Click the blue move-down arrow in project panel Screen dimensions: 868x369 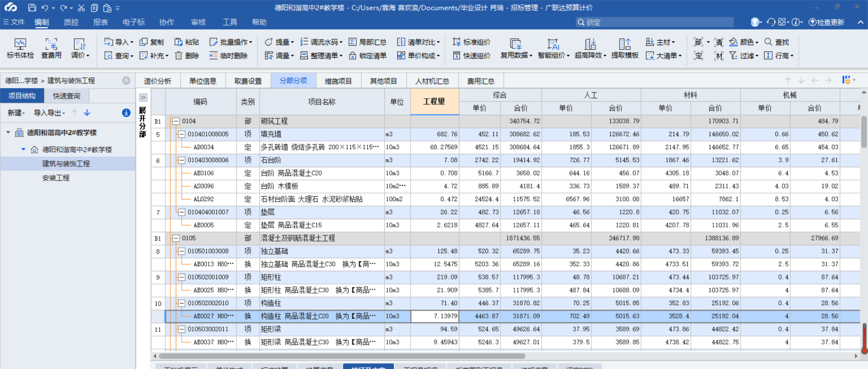pyautogui.click(x=87, y=113)
